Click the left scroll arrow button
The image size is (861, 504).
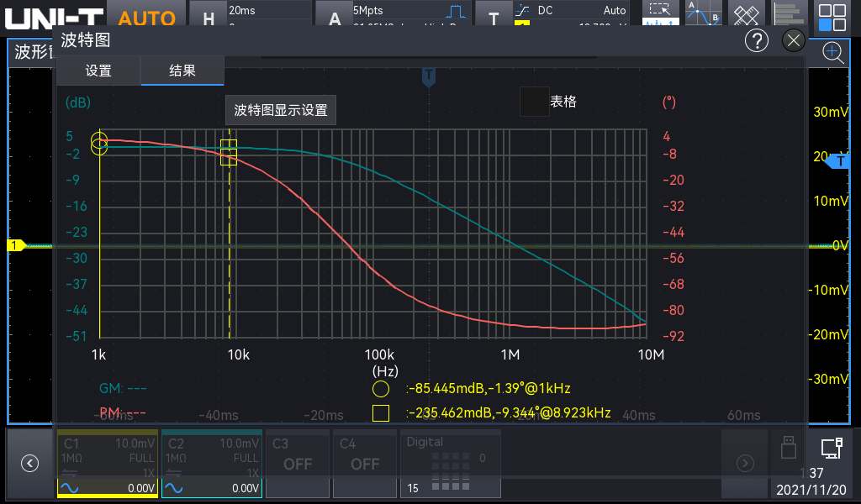(30, 463)
